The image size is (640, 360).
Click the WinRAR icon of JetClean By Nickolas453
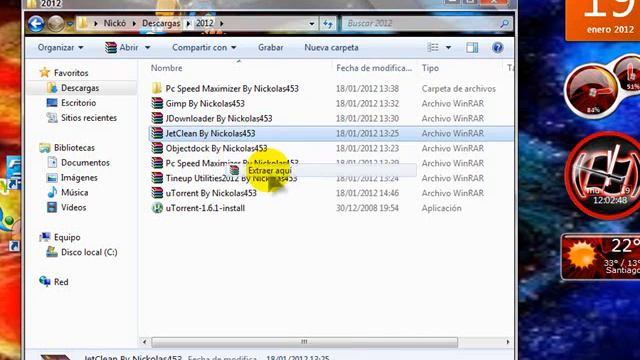point(157,133)
